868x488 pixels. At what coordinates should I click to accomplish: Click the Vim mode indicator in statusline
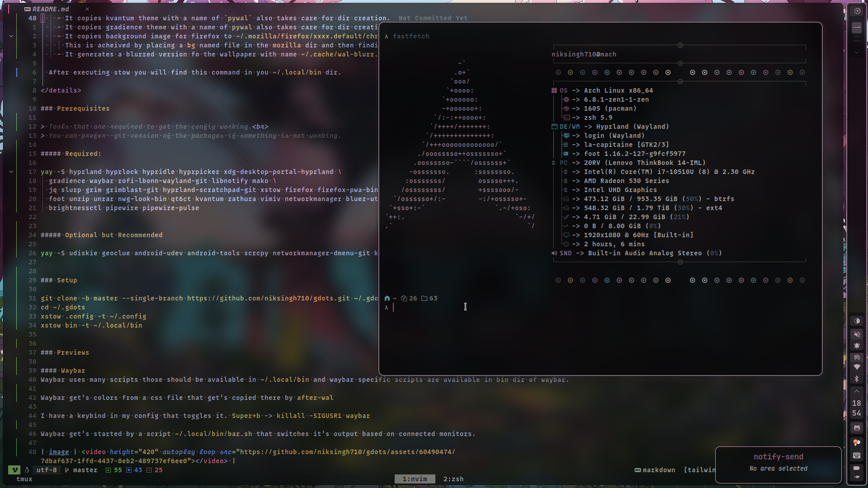15,470
